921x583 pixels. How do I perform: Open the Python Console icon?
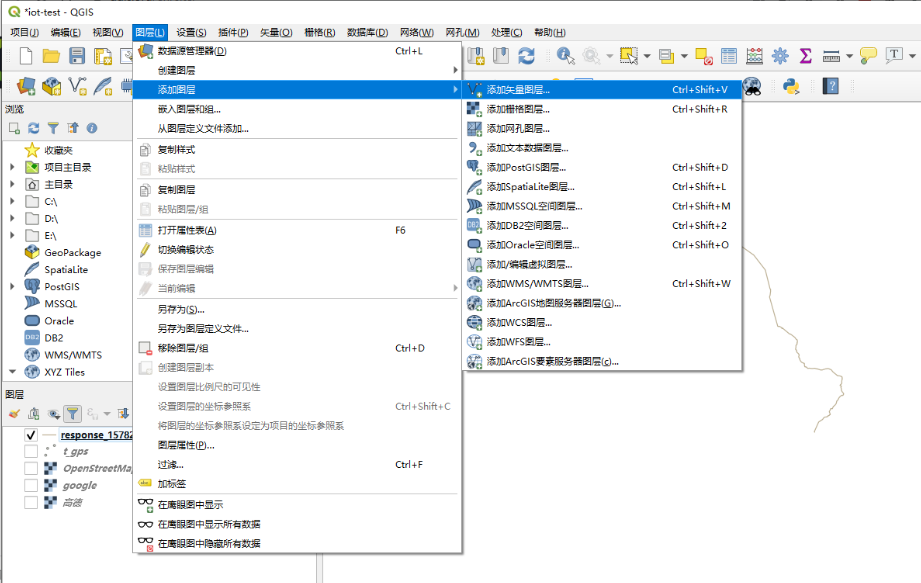(791, 86)
